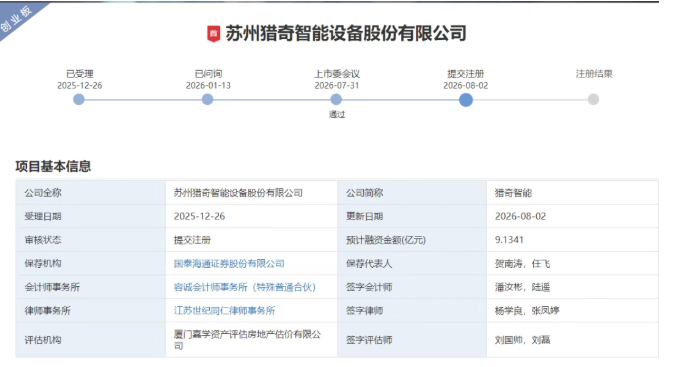Click the 签字律师 field label
674x367 pixels.
pyautogui.click(x=365, y=311)
